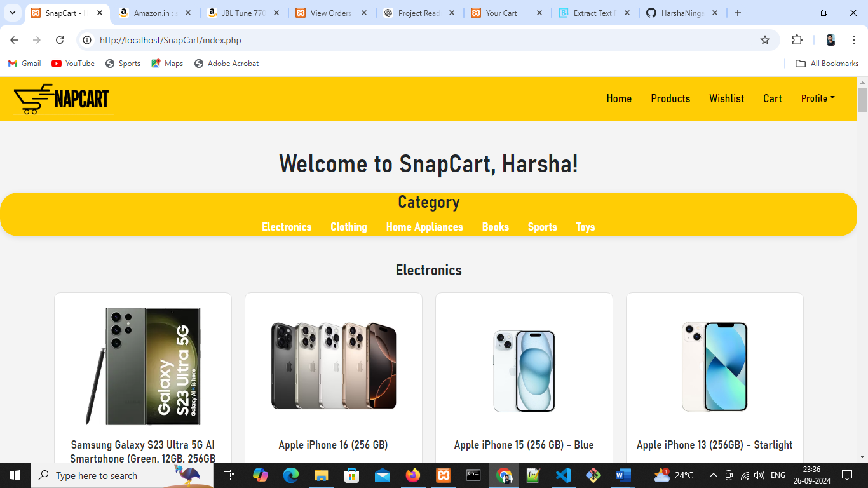Open Apple iPhone 16 product image
The width and height of the screenshot is (868, 488).
tap(334, 366)
